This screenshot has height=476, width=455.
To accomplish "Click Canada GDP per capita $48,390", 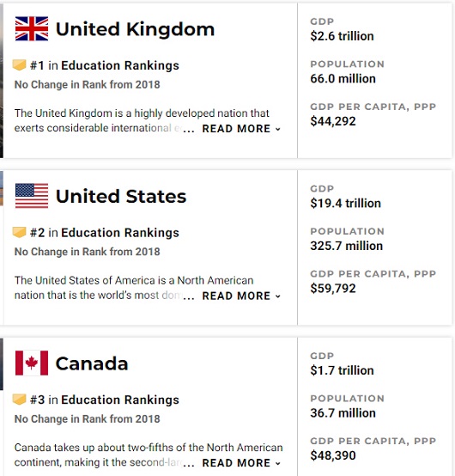I will 333,455.
